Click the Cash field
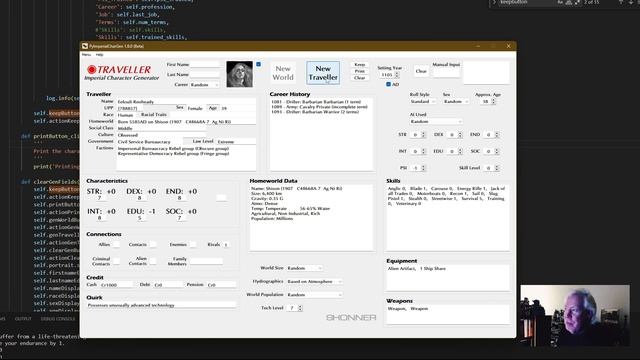 [116, 284]
